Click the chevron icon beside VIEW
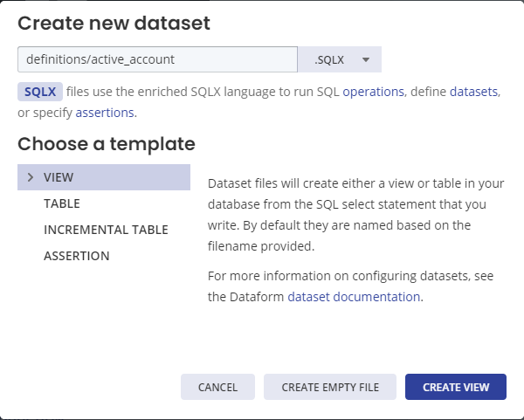The image size is (524, 420). 31,177
